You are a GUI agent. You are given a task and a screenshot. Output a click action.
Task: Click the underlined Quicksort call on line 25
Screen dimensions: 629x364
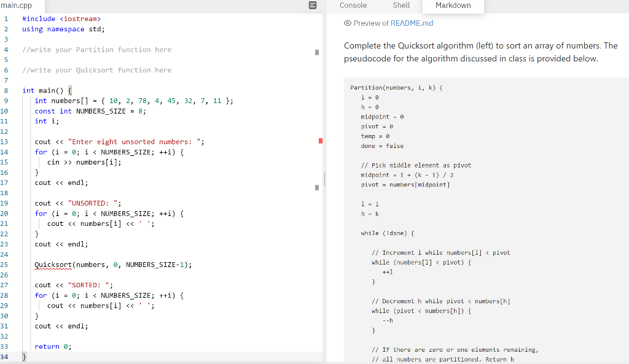click(53, 265)
